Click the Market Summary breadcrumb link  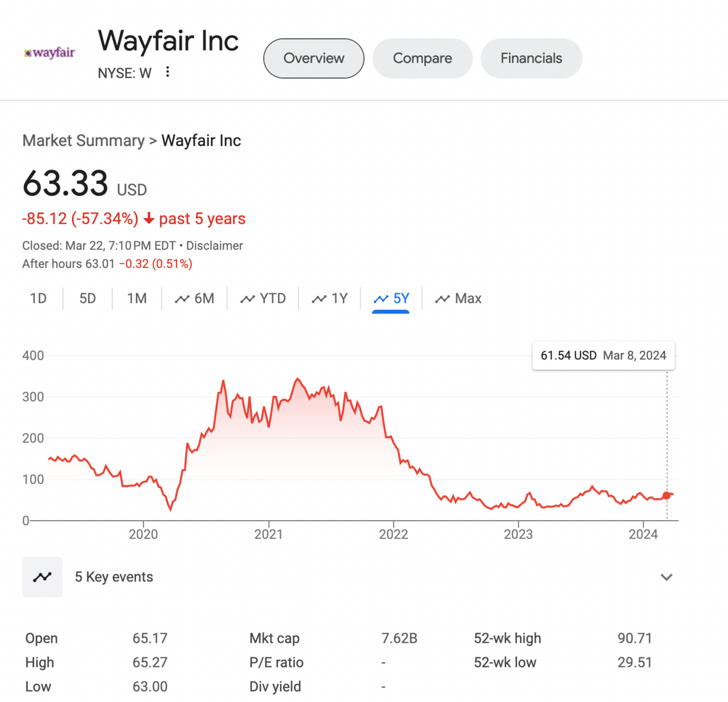[x=83, y=141]
